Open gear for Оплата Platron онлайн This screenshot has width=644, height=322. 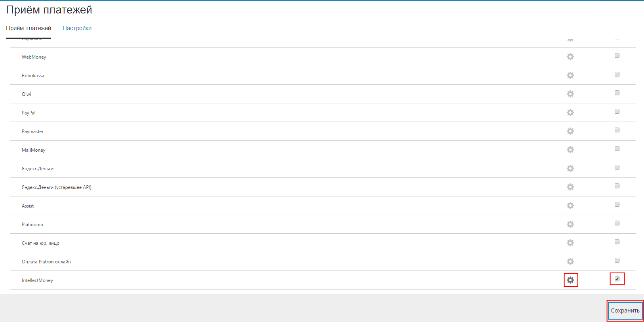click(570, 261)
